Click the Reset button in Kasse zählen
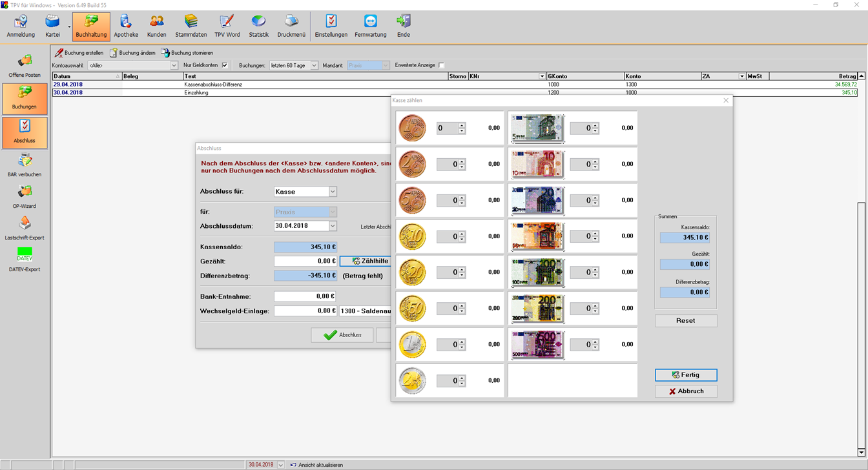 (685, 321)
